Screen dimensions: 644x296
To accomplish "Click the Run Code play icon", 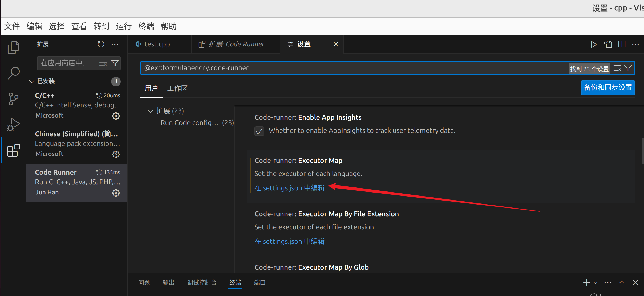I will (x=593, y=44).
